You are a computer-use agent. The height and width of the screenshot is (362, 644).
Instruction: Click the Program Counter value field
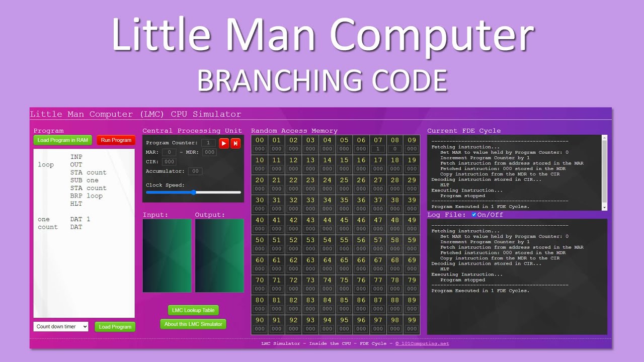[208, 142]
